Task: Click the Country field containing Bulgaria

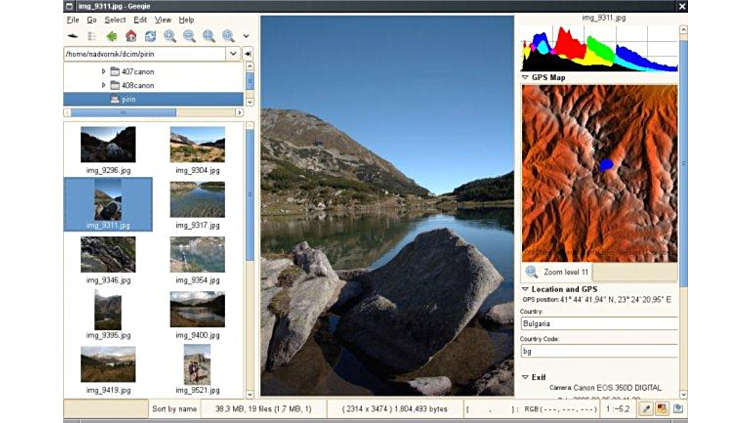Action: click(x=597, y=324)
